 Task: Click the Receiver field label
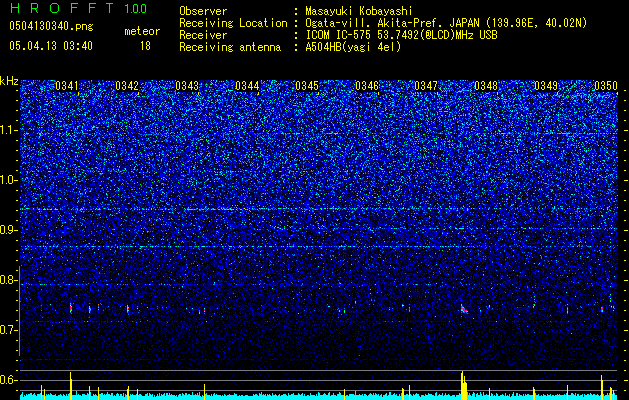(x=203, y=35)
